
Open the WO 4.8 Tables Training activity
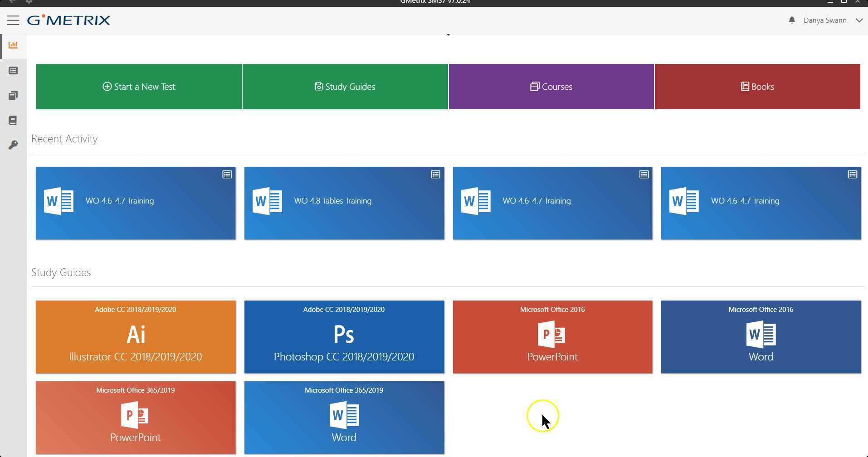click(x=344, y=203)
